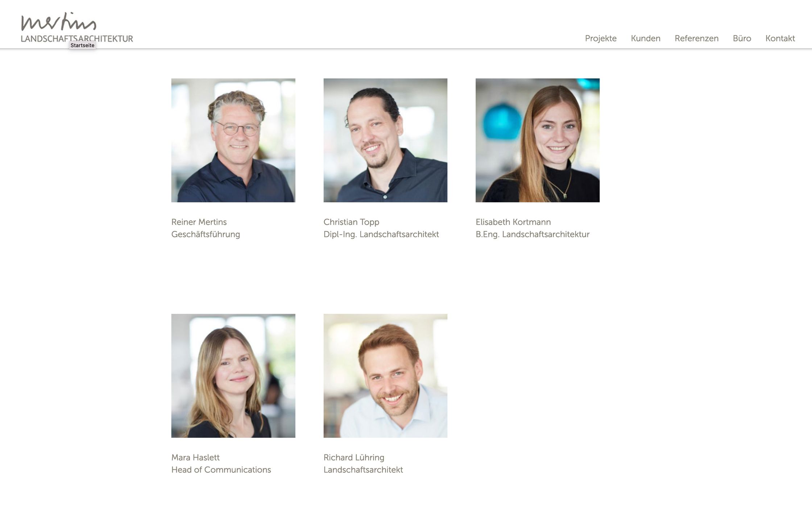The width and height of the screenshot is (812, 511).
Task: Open the Kontakt page
Action: coord(780,38)
